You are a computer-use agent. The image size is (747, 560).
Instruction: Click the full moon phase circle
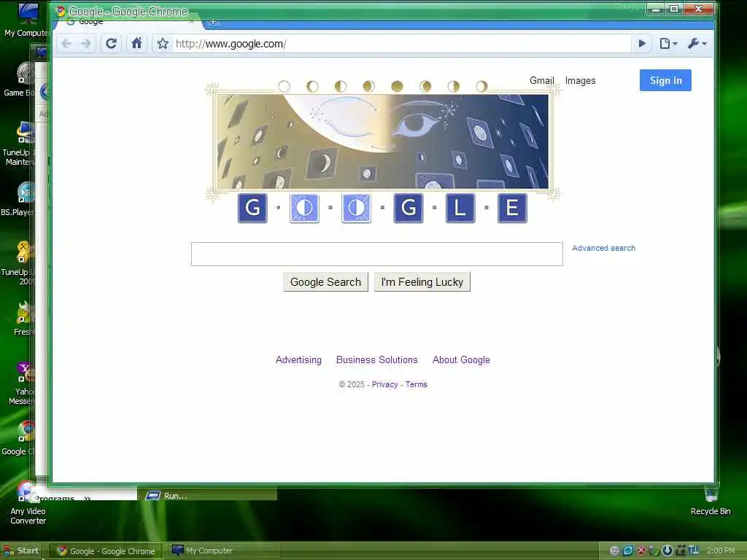coord(397,86)
